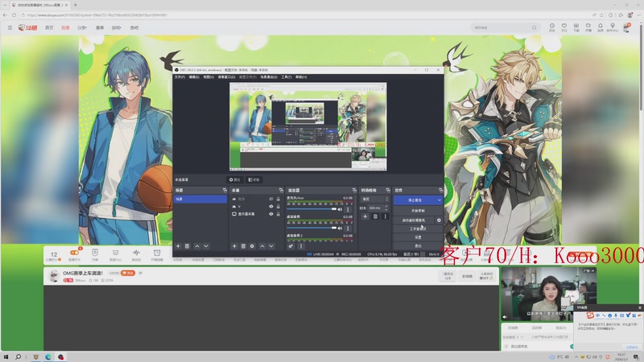Click blue stop streaming button in Controls
The image size is (644, 362).
(x=415, y=200)
